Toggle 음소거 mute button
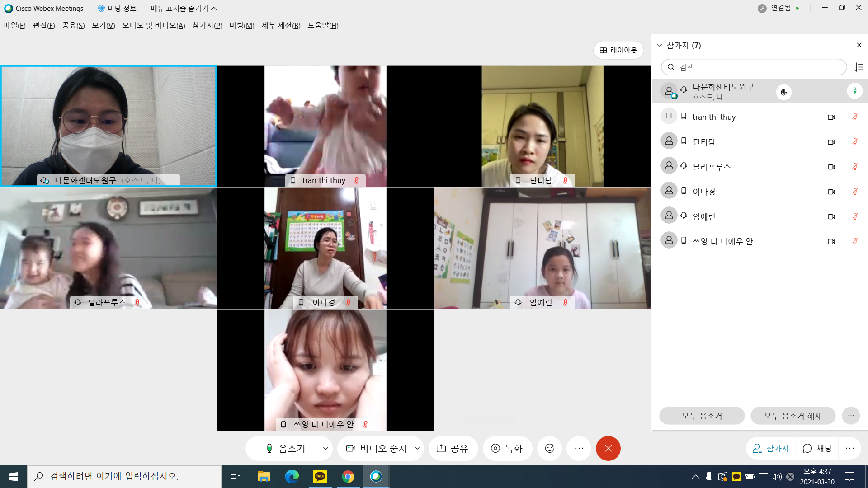Screen dimensions: 868x488 coord(285,448)
